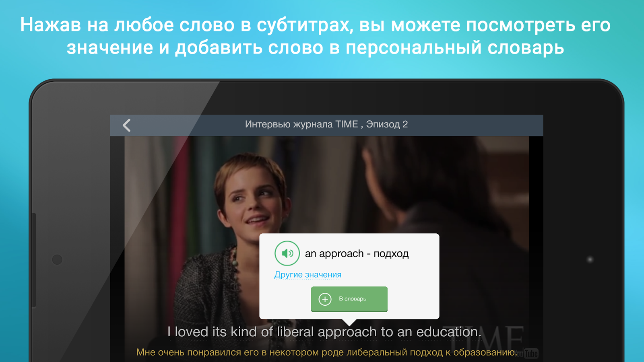Click the Russian translation subtitle line
The width and height of the screenshot is (644, 362).
(326, 352)
